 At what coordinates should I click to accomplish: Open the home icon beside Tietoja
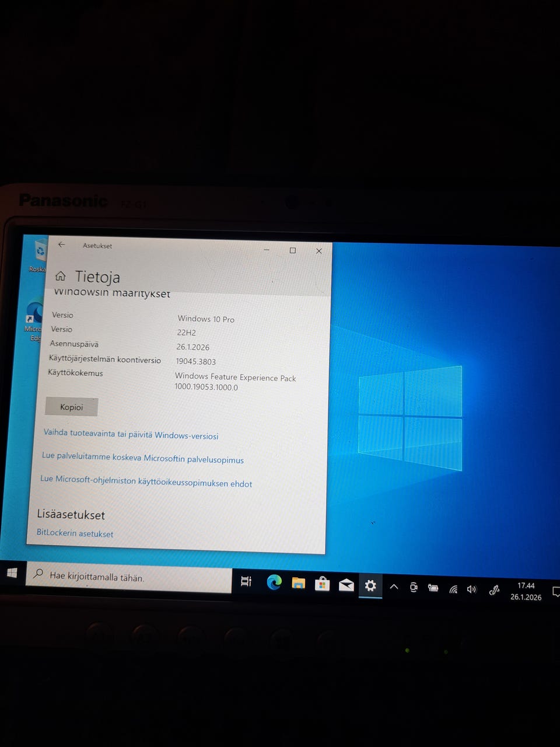click(60, 275)
